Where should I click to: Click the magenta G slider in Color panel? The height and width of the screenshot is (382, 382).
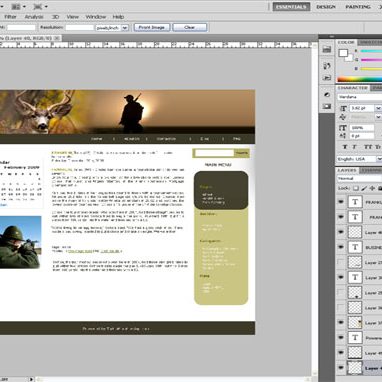point(371,60)
